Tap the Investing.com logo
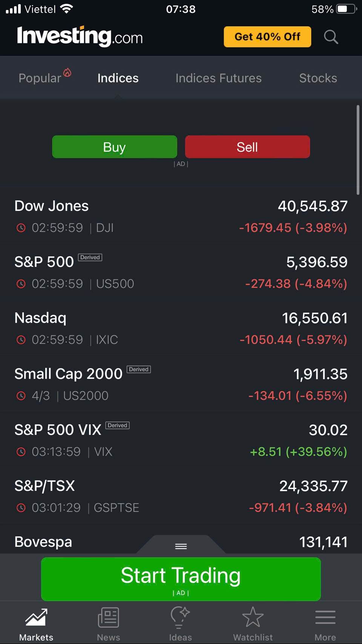362x644 pixels. pos(80,37)
